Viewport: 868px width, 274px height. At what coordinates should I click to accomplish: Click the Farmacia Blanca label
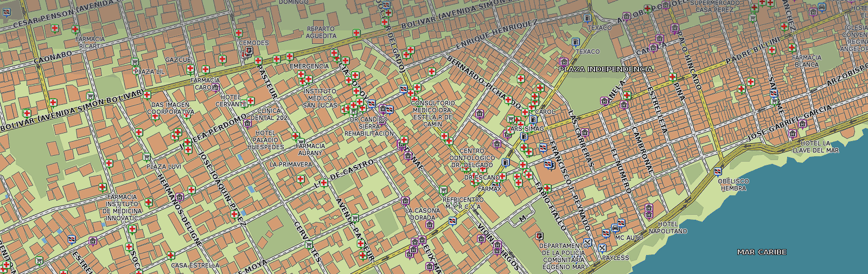[806, 61]
